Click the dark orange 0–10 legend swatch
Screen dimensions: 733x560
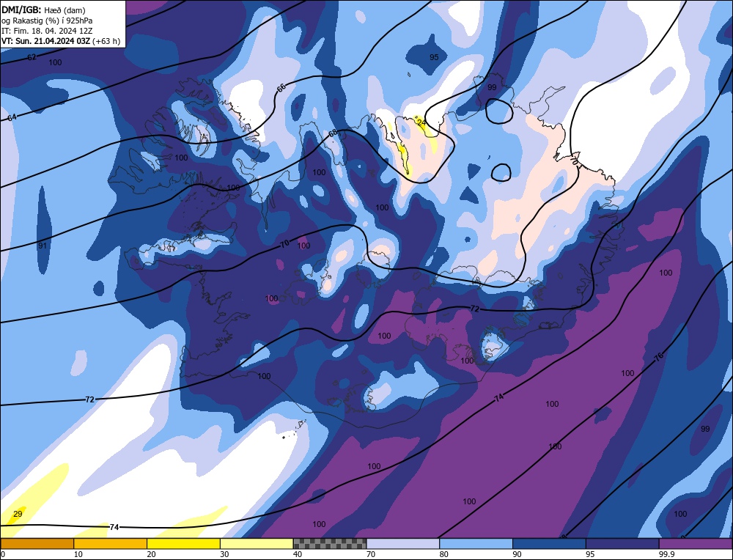tap(37, 543)
